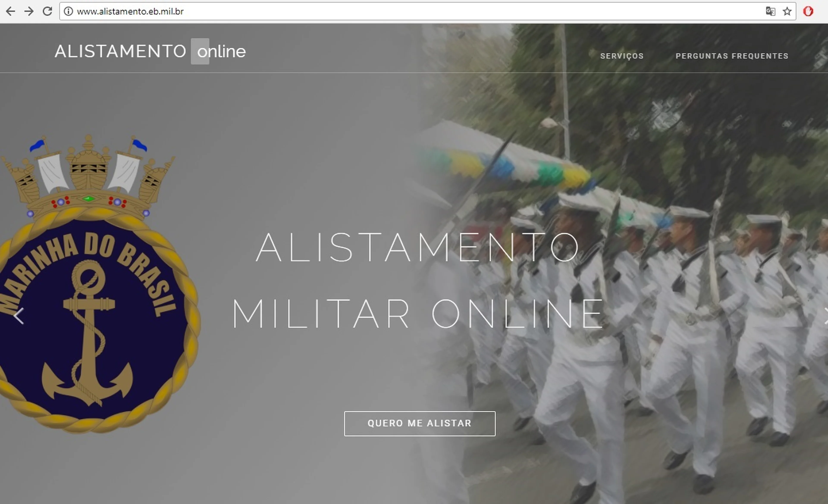828x504 pixels.
Task: Reload the page with the refresh icon
Action: tap(47, 11)
